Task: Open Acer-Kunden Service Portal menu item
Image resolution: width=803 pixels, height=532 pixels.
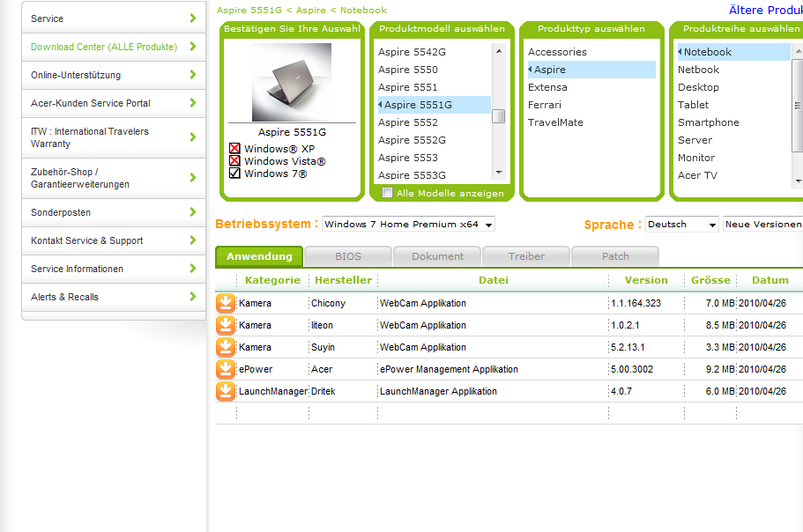Action: tap(114, 103)
